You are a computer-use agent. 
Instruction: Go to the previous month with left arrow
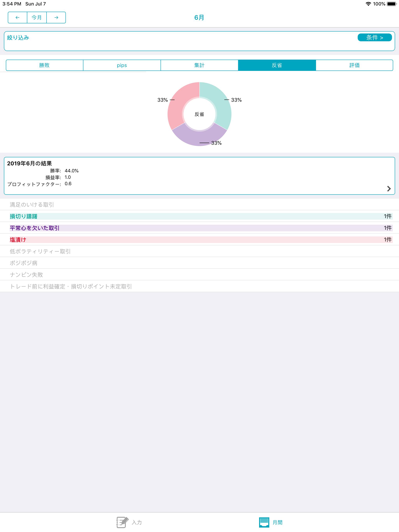coord(17,17)
